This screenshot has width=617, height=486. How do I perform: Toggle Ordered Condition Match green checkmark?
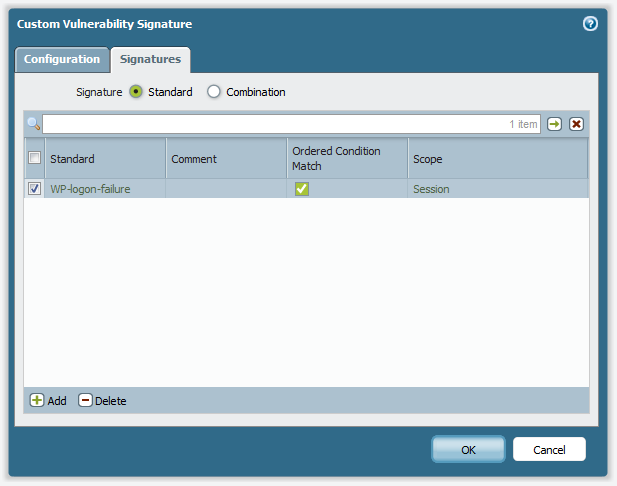click(x=302, y=189)
